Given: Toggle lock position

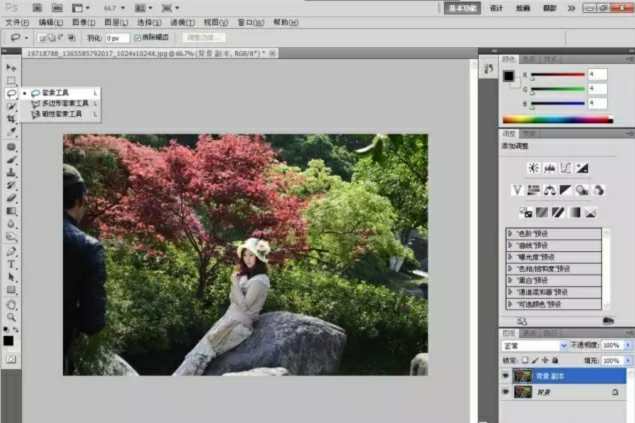Looking at the screenshot, I should coord(545,360).
